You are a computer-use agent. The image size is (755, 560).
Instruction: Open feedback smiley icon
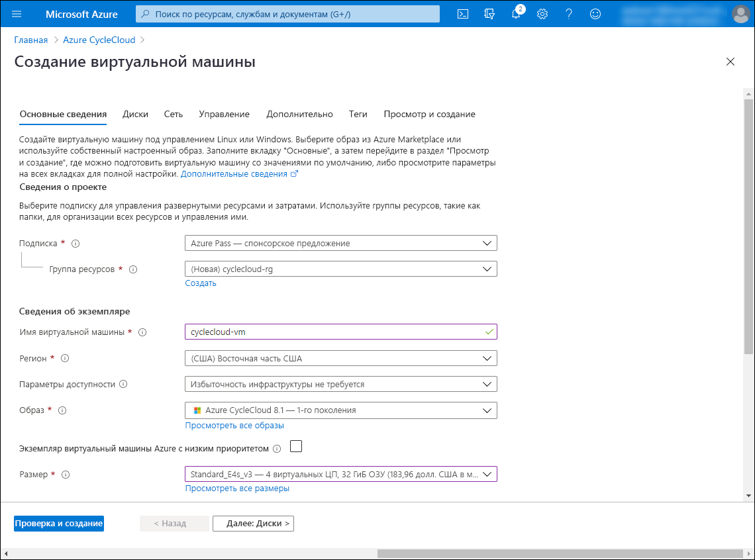(595, 14)
